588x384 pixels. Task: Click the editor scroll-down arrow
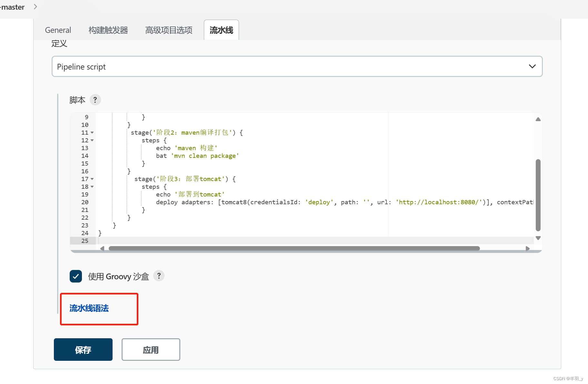[538, 238]
